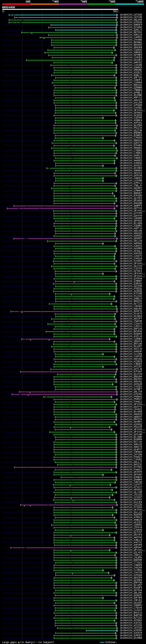Select label UniRef100_Q3AM19

point(131,67)
